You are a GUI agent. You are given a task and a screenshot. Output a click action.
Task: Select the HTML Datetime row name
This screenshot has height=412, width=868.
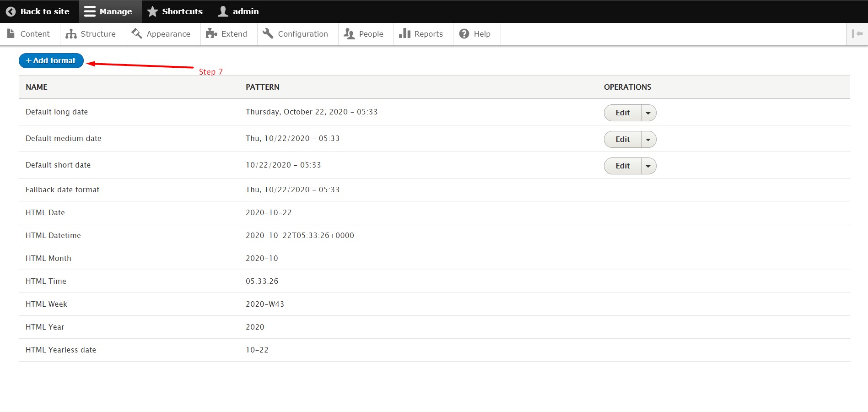(x=53, y=235)
